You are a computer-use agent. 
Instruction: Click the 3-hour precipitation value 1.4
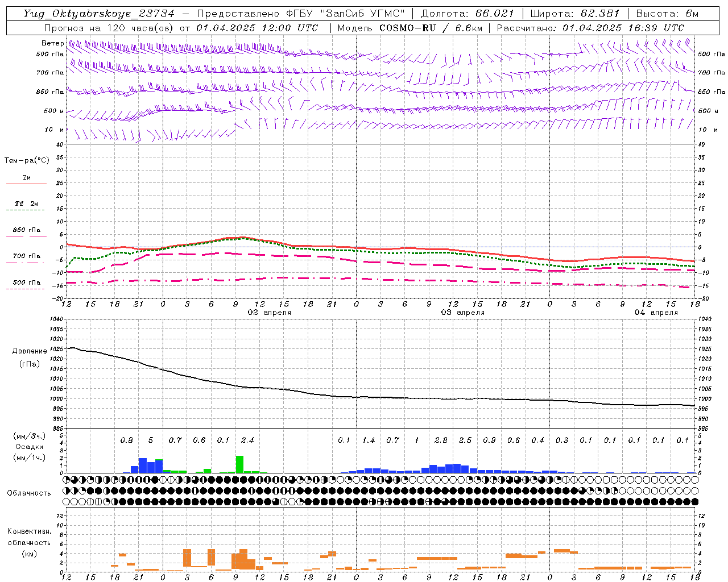pos(369,440)
